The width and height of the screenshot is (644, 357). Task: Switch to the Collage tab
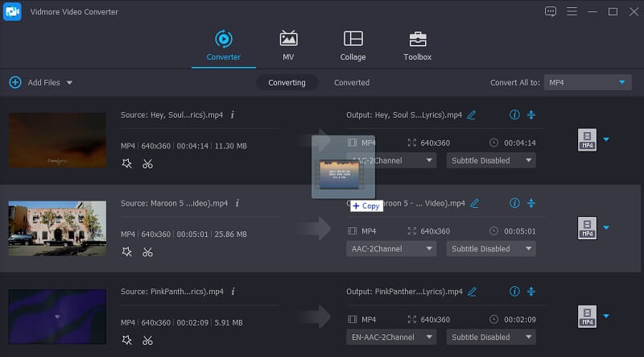point(353,46)
